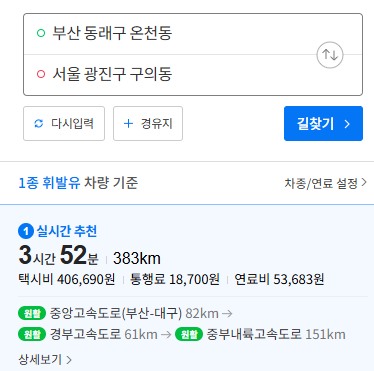Click the 원활 badge beside 중부내륙고속도로
Image resolution: width=374 pixels, height=371 pixels.
click(189, 334)
